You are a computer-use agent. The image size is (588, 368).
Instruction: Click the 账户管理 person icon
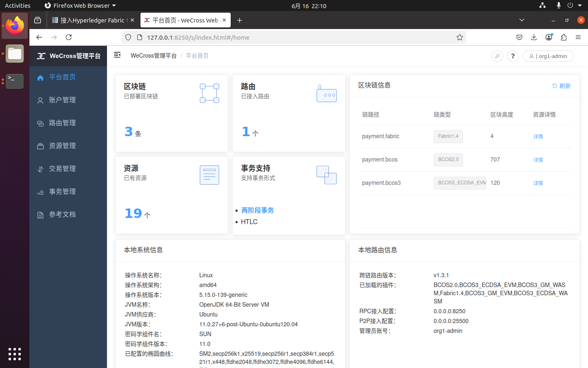(40, 101)
